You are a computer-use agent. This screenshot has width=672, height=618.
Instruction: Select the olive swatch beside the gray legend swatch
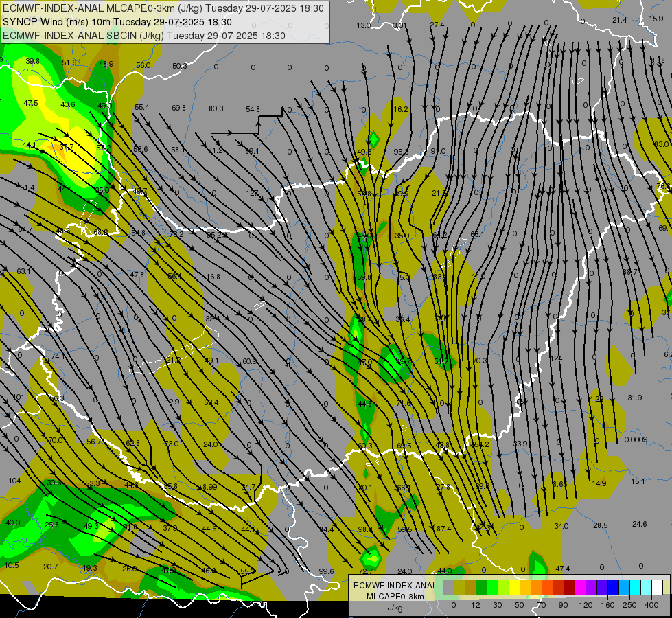tap(459, 587)
